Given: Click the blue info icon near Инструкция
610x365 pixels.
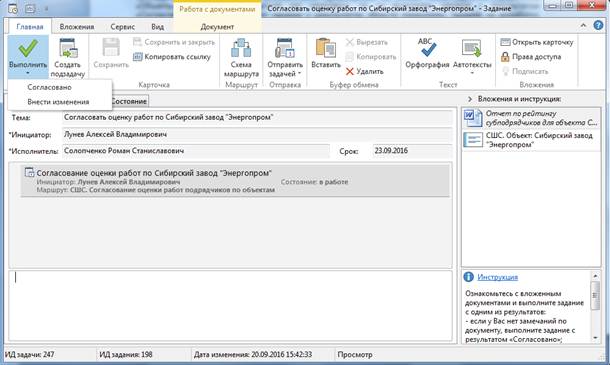Looking at the screenshot, I should click(x=468, y=277).
